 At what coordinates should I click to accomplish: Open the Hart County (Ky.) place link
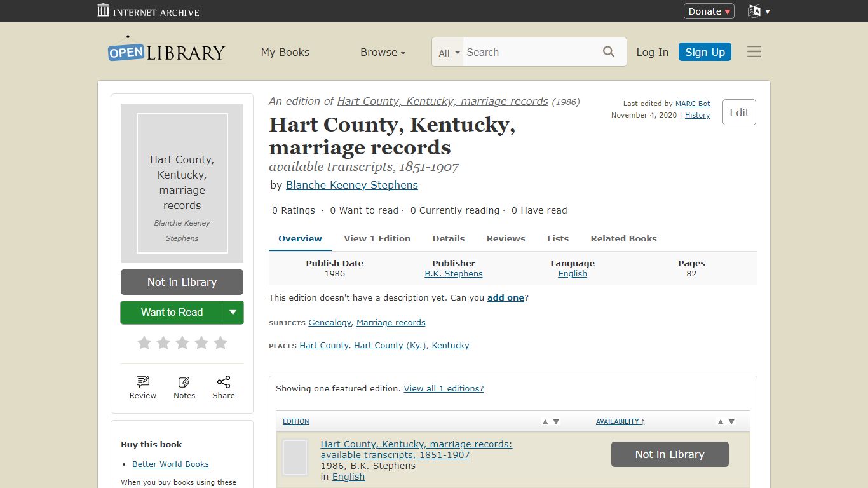390,346
